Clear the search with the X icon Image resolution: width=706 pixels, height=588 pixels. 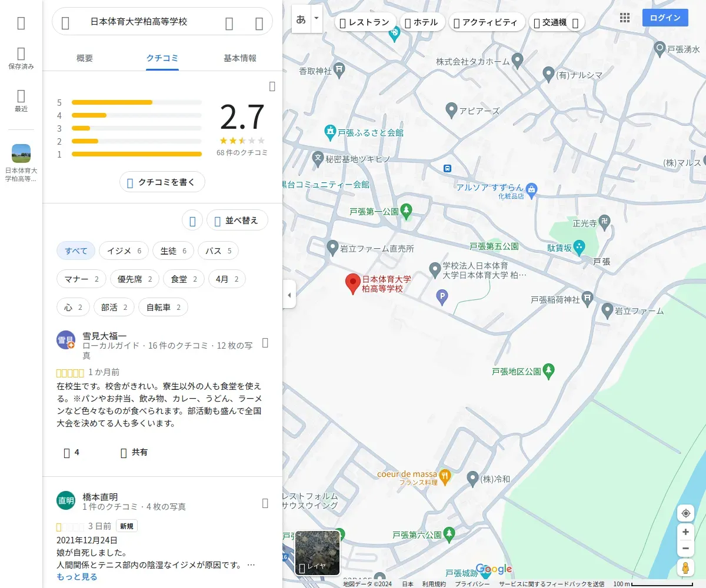[x=259, y=23]
